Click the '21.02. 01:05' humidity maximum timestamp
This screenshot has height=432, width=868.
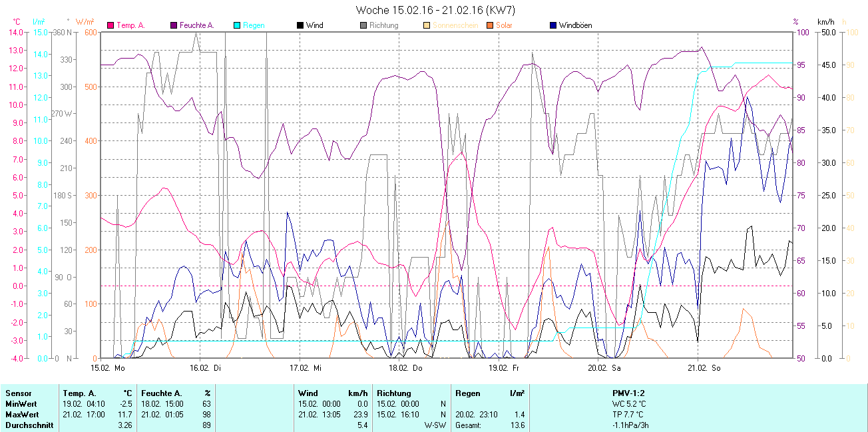pyautogui.click(x=162, y=413)
